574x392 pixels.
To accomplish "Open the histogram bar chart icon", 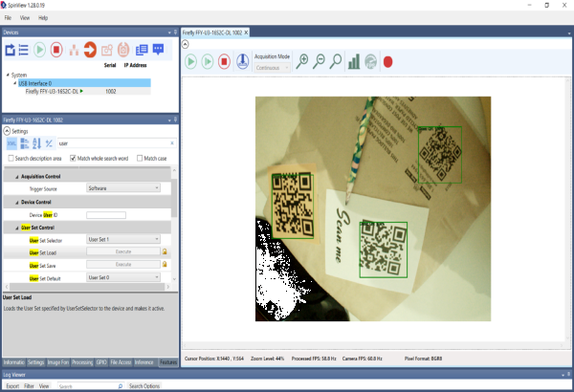I will click(x=354, y=61).
